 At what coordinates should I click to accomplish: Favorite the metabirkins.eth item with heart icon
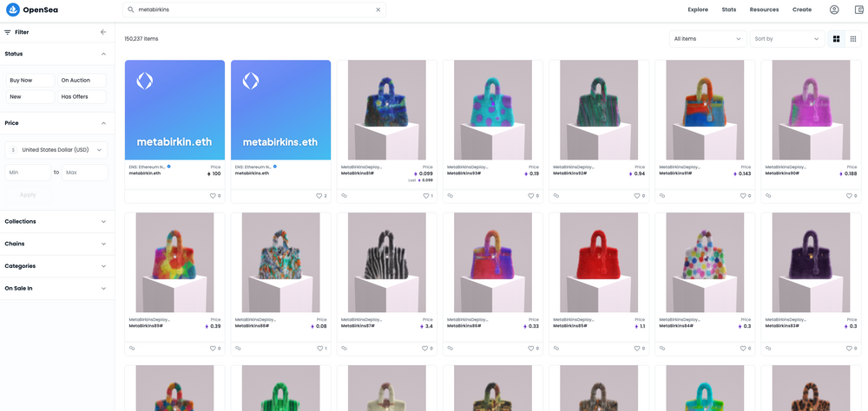[319, 196]
